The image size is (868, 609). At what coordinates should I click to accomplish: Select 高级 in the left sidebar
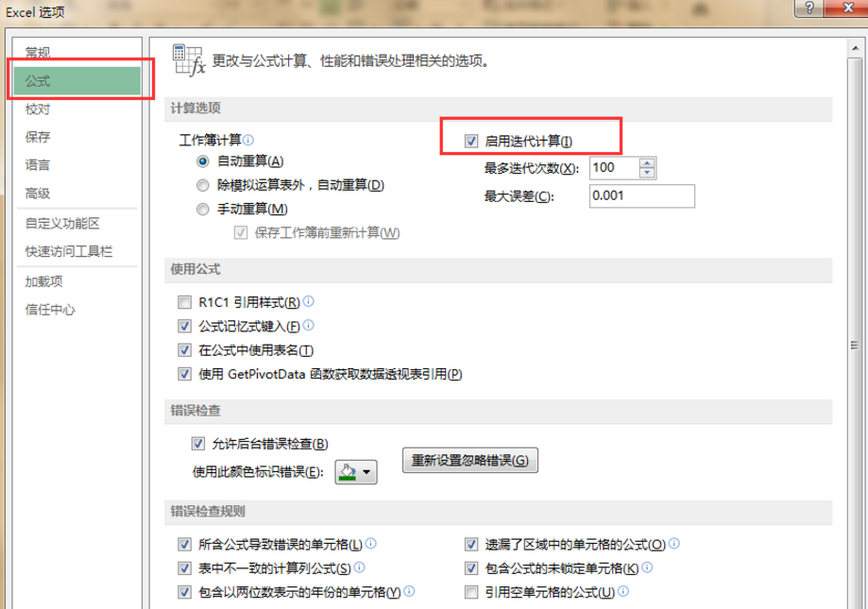(38, 195)
